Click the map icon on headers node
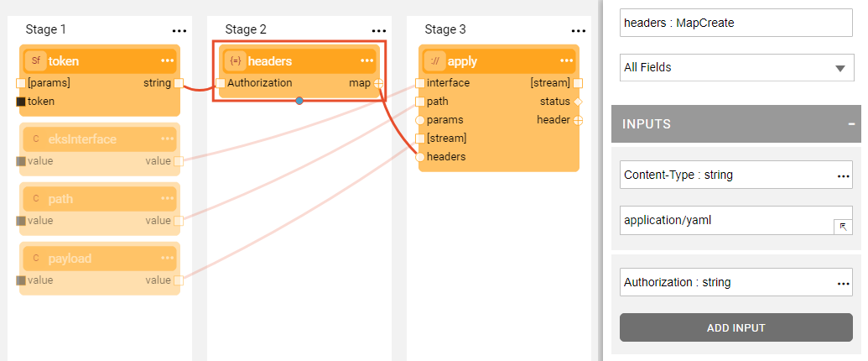This screenshot has width=868, height=361. pyautogui.click(x=234, y=60)
